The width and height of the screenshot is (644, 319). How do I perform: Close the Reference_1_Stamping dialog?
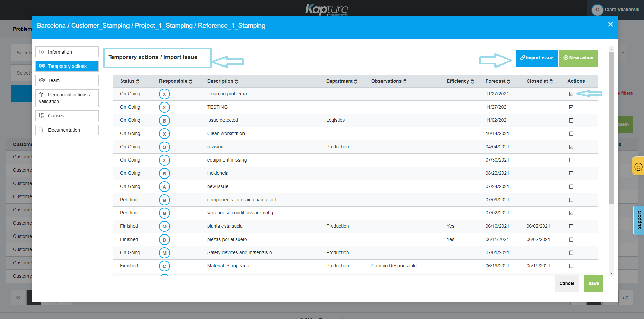610,24
